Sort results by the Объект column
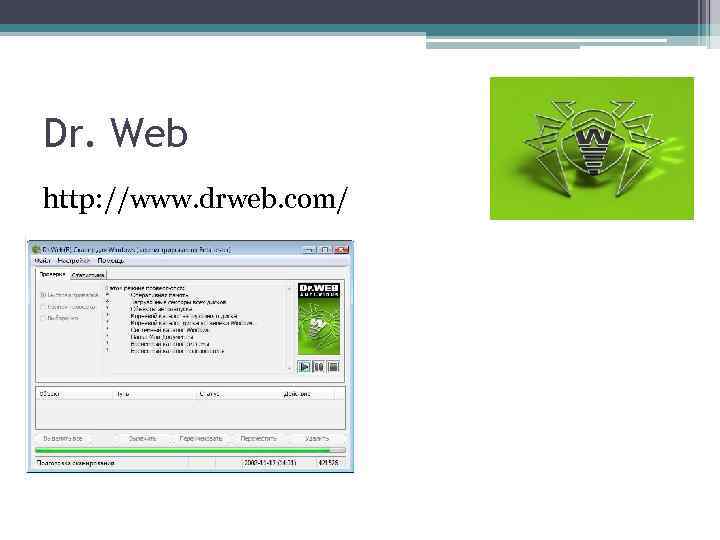 click(x=74, y=394)
